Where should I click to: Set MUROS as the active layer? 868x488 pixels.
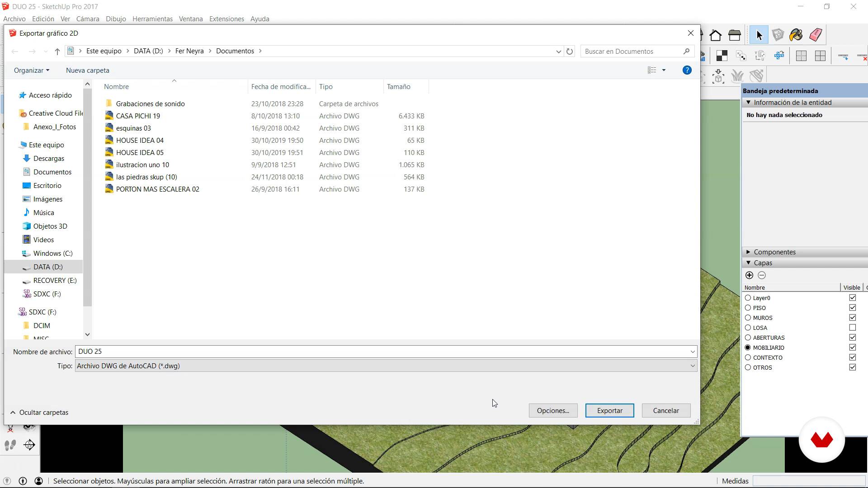[748, 318]
